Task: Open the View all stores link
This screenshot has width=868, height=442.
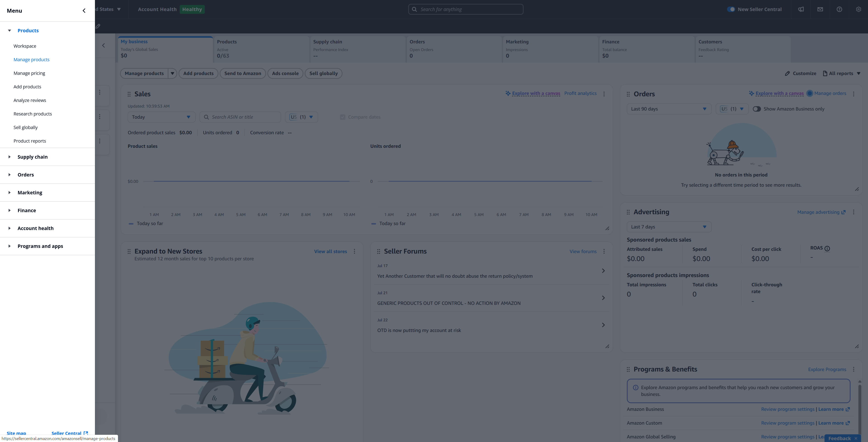Action: coord(330,251)
